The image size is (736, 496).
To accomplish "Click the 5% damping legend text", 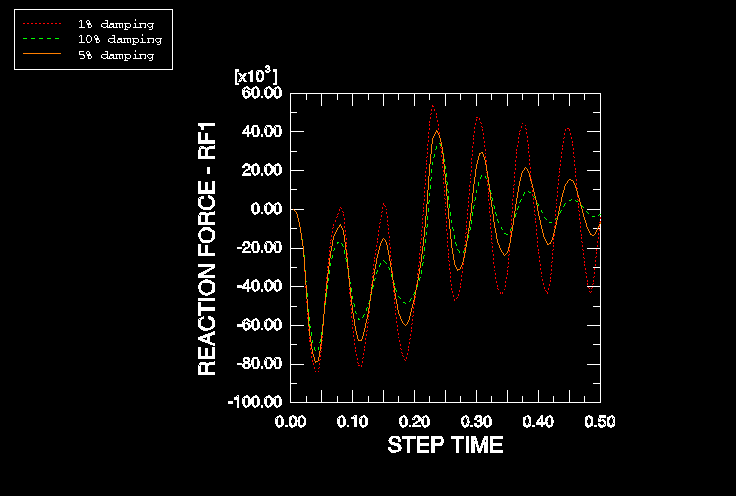I will point(115,55).
